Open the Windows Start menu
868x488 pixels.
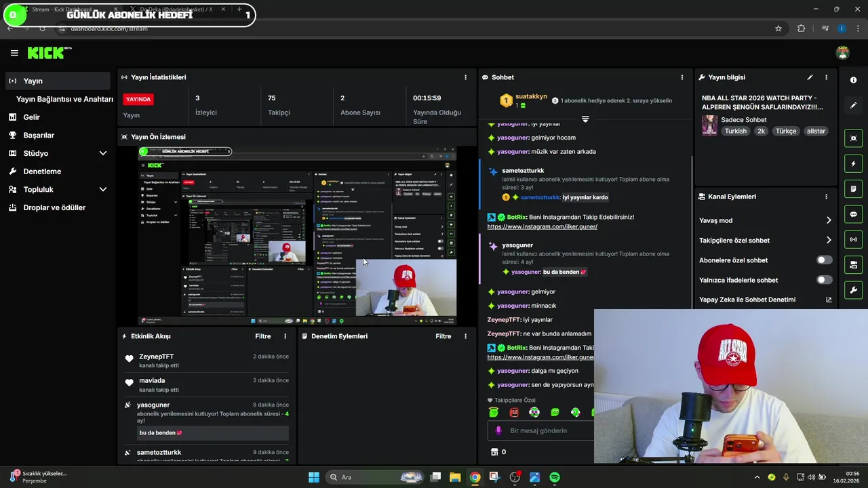(x=314, y=477)
